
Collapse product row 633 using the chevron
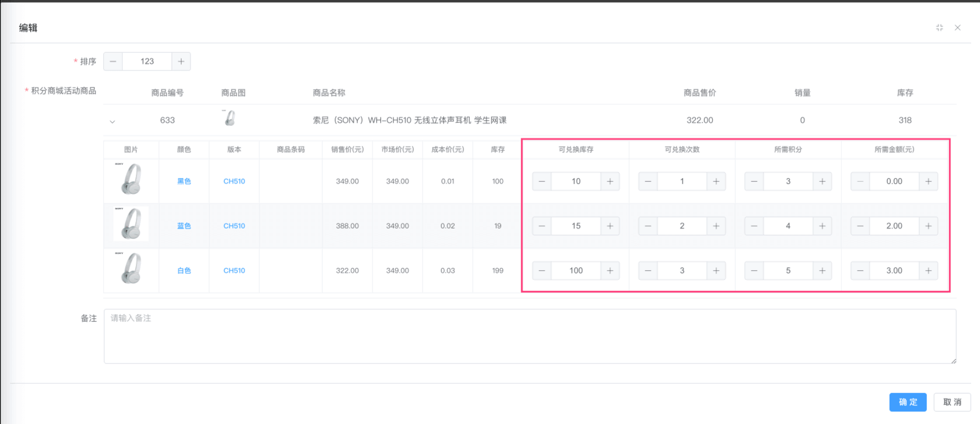[x=113, y=121]
